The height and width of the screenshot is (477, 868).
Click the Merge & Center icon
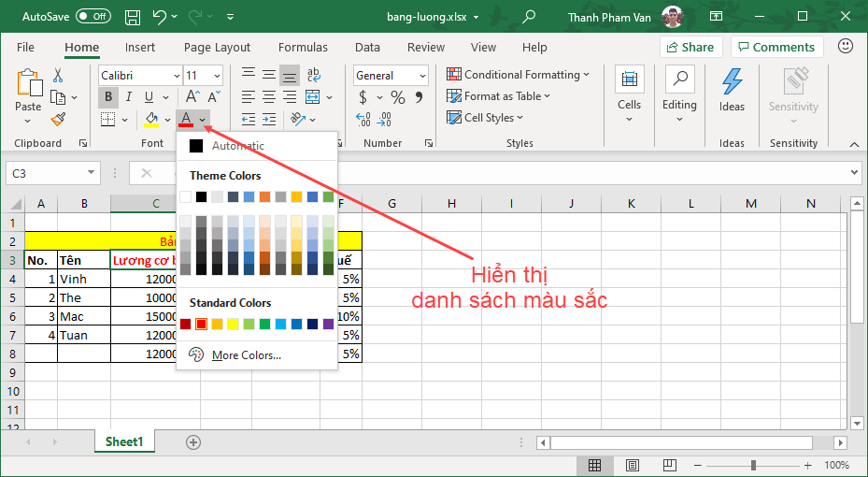[x=313, y=97]
